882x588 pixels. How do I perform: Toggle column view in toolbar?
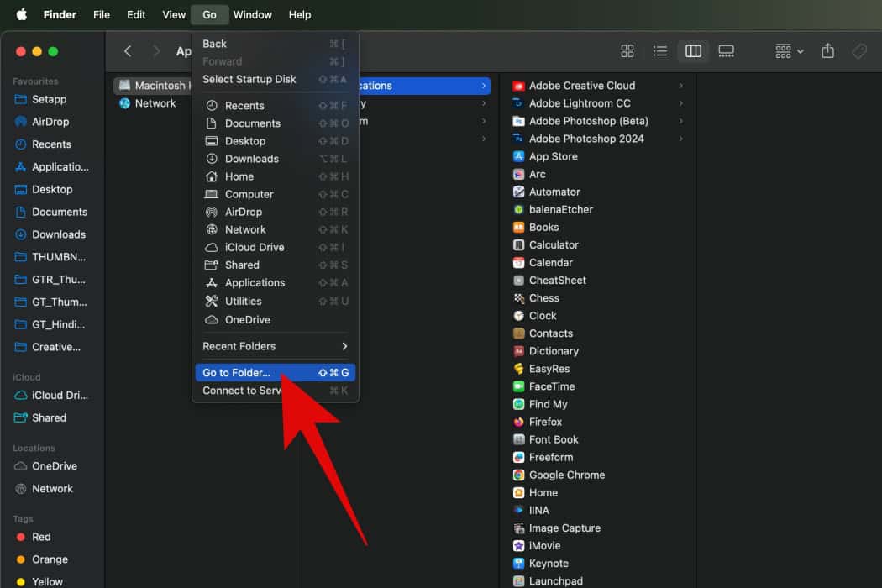point(693,51)
